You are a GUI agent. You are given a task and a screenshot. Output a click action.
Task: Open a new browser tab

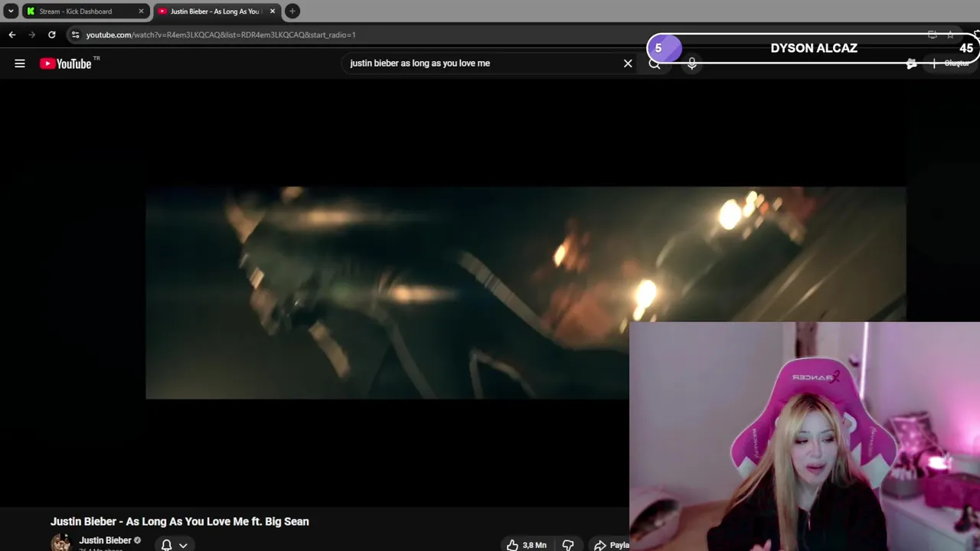point(292,11)
